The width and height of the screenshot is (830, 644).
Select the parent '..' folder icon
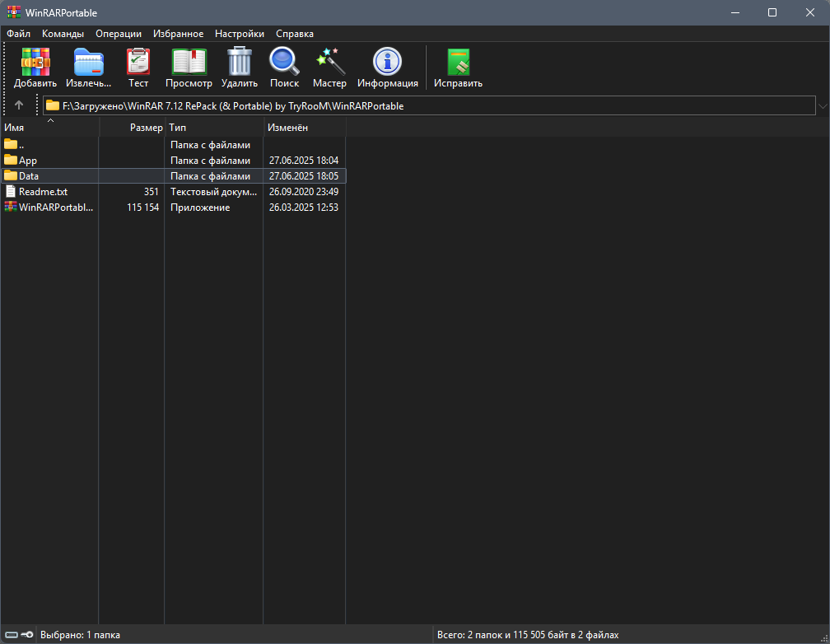[11, 144]
